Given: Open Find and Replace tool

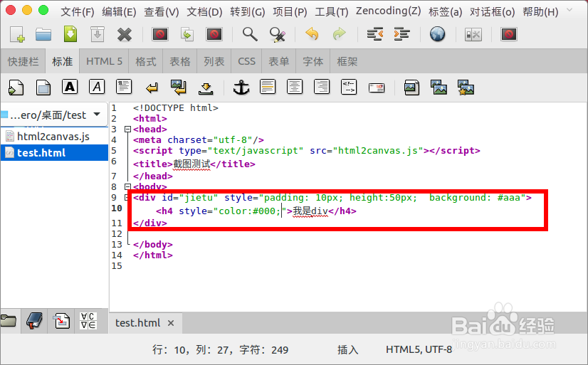Looking at the screenshot, I should [278, 34].
